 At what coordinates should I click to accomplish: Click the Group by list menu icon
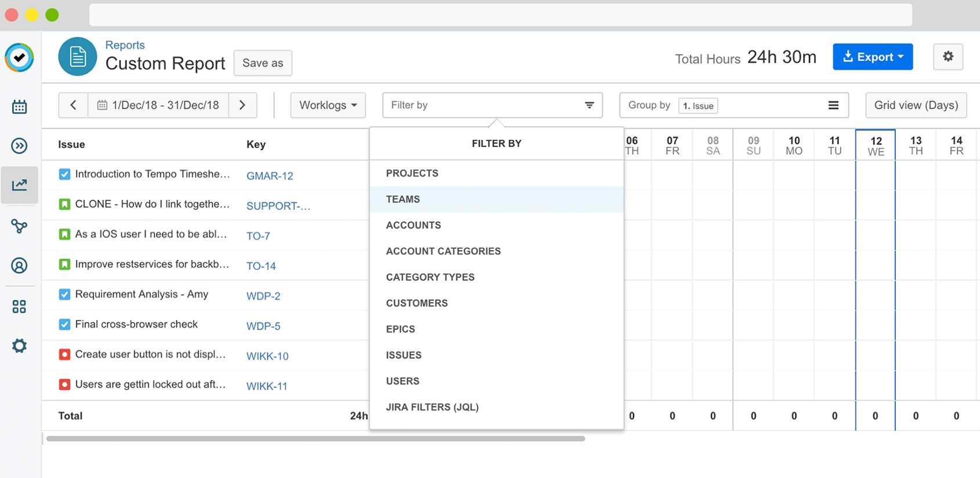pos(833,105)
